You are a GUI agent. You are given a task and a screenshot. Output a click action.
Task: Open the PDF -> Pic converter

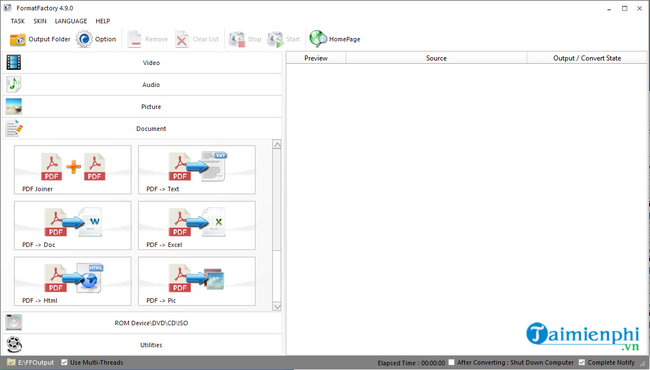click(x=197, y=281)
